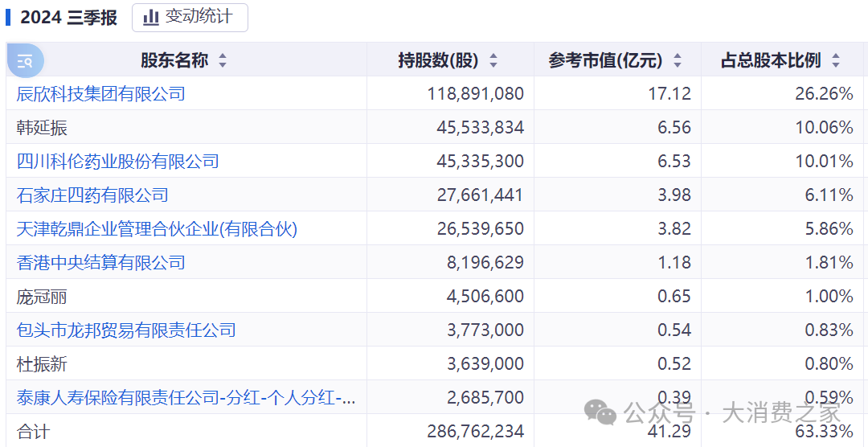Click percentage 0.83%
The width and height of the screenshot is (868, 447).
(829, 330)
